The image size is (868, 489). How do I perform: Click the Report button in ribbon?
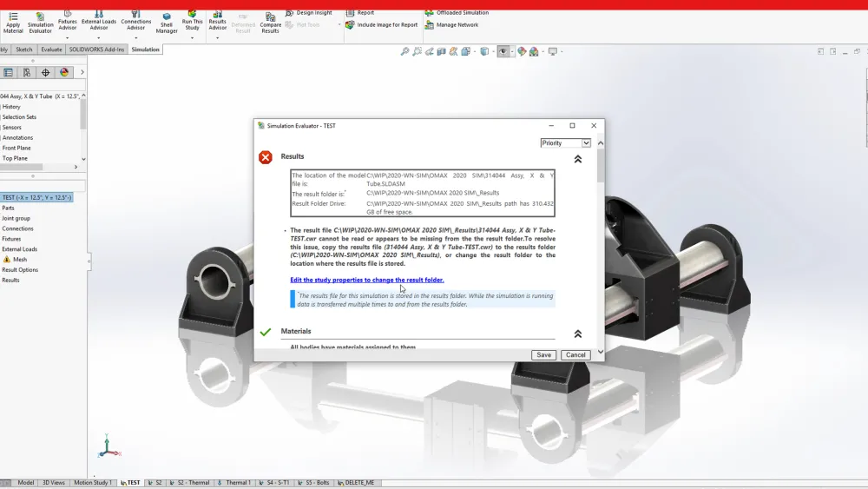[360, 13]
